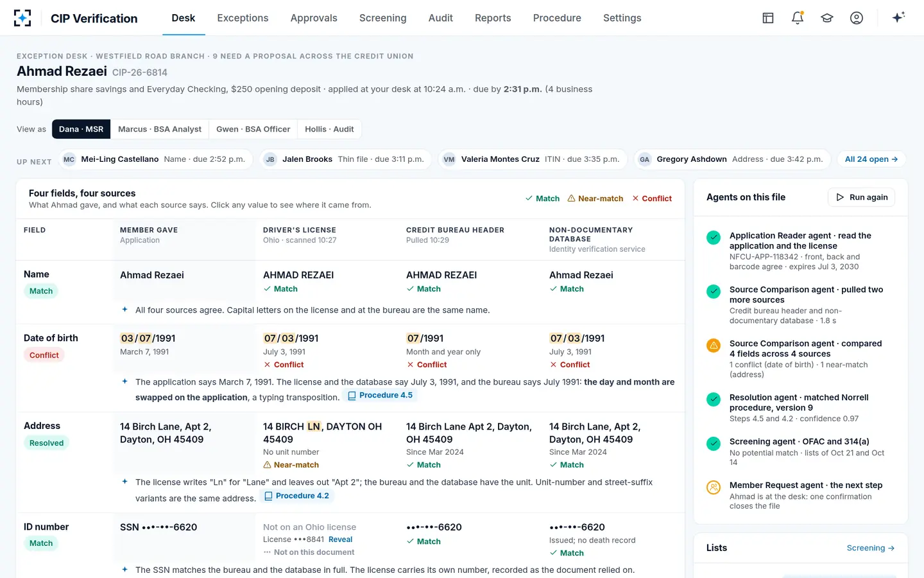The width and height of the screenshot is (924, 578).
Task: Click the Run again button
Action: coord(862,197)
